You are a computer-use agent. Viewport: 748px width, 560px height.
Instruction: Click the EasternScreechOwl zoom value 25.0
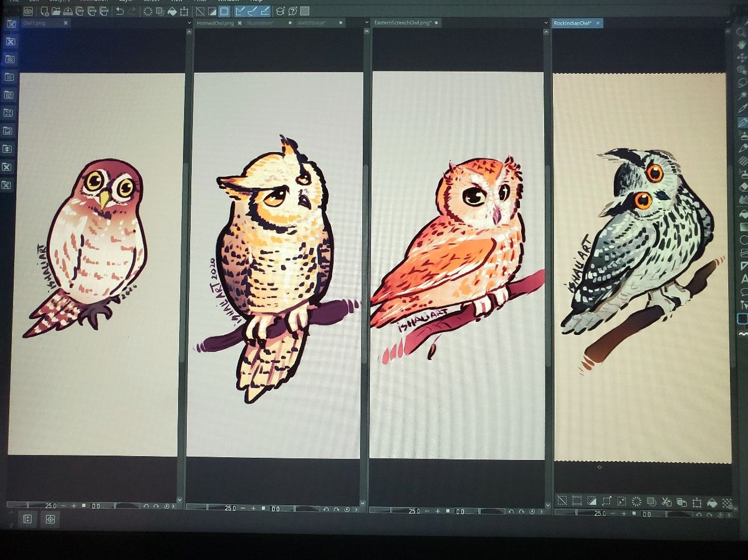point(414,510)
